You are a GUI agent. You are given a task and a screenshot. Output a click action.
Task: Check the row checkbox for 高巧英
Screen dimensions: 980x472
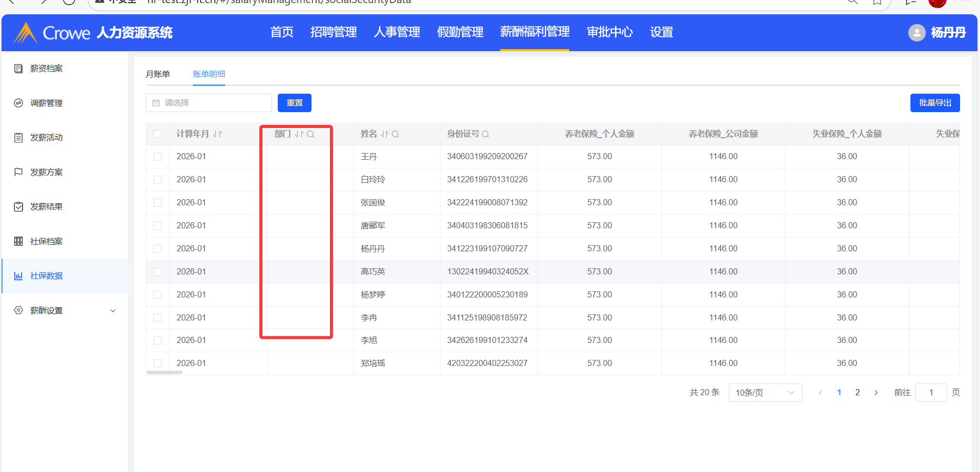(x=158, y=272)
